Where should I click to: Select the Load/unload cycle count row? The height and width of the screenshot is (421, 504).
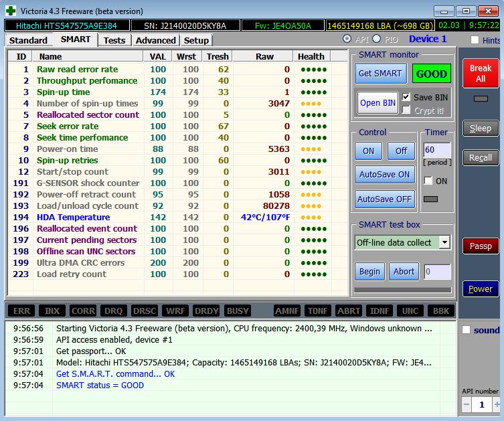pyautogui.click(x=178, y=205)
